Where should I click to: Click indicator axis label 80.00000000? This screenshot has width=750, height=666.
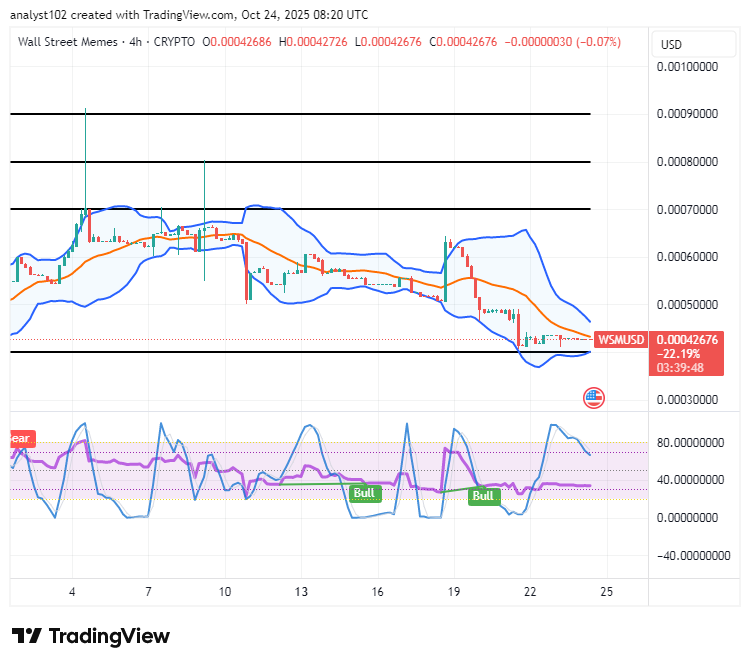(690, 443)
